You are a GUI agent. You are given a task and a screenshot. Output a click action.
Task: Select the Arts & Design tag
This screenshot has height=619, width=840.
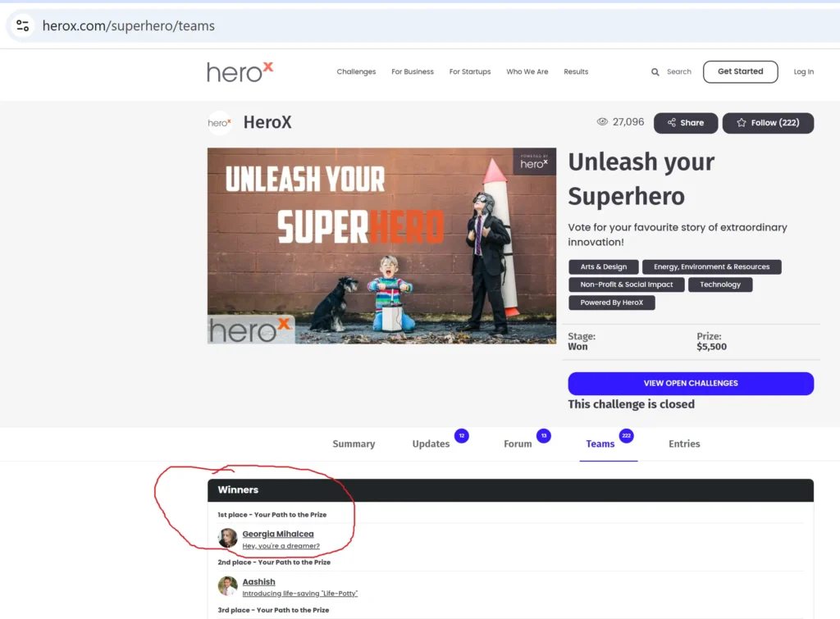603,266
